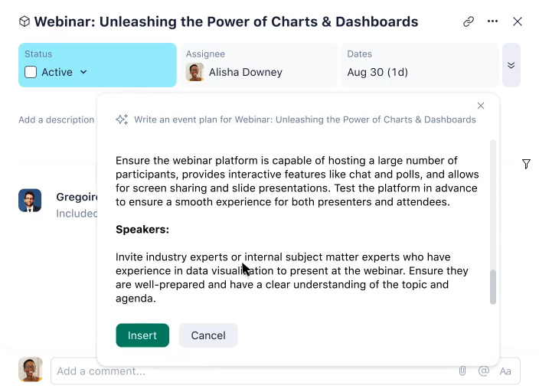
Task: Click the Status field label
Action: (x=38, y=54)
